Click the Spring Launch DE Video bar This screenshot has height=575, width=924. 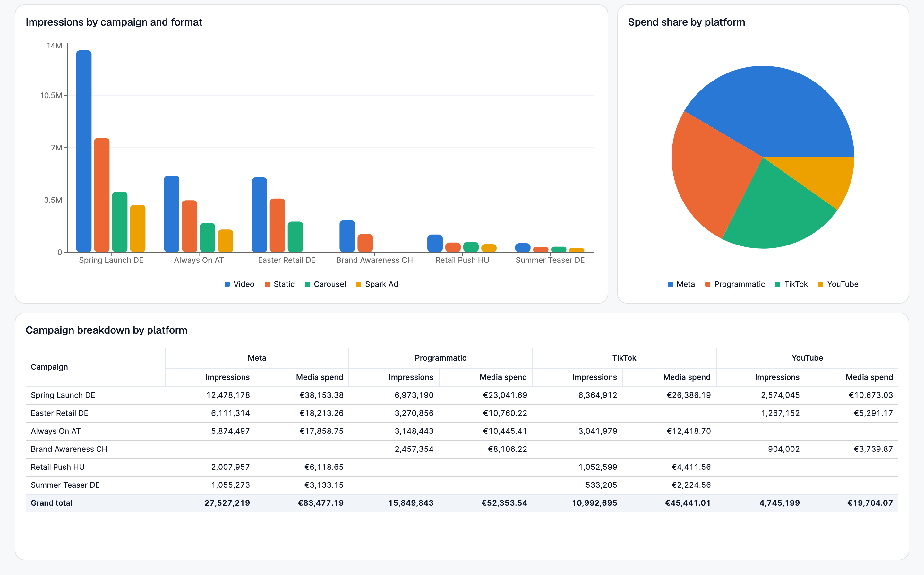(x=84, y=151)
